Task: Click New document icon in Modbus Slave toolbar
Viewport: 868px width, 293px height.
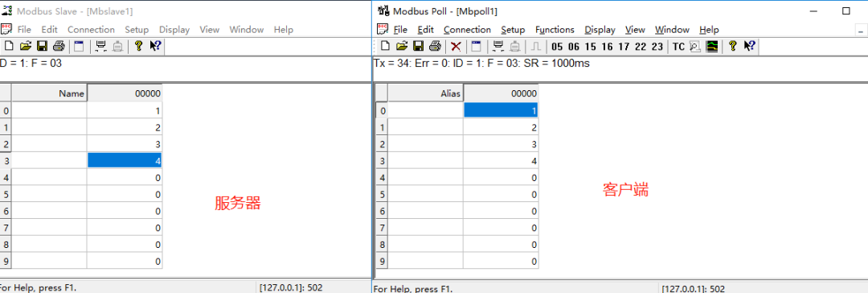Action: pyautogui.click(x=9, y=46)
